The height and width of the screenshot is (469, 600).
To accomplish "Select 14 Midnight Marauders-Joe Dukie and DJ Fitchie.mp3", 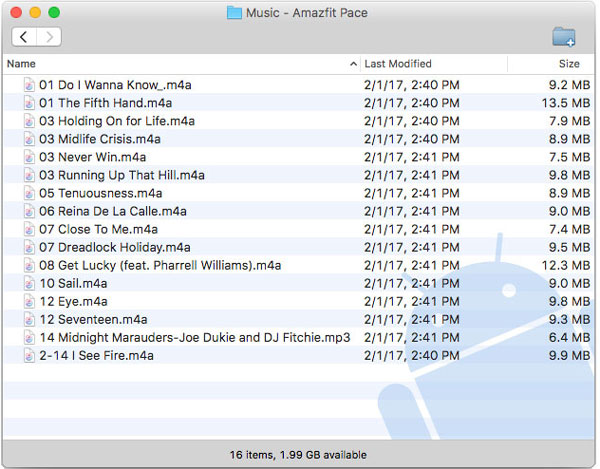I will 195,338.
